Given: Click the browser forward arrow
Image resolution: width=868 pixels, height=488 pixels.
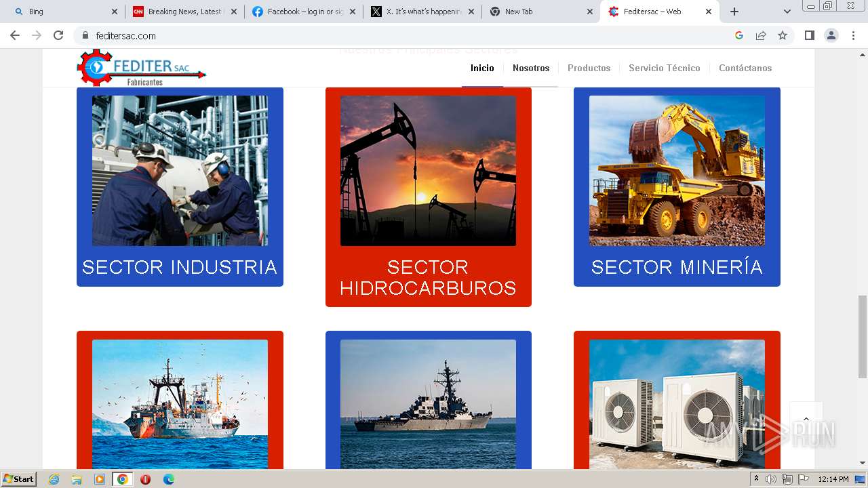Looking at the screenshot, I should [37, 35].
